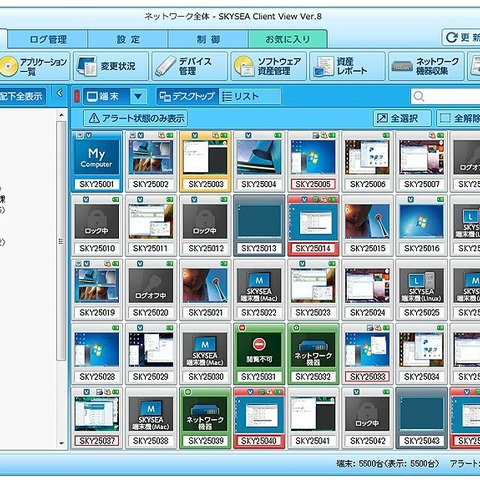Click the magnifier search icon

419,97
